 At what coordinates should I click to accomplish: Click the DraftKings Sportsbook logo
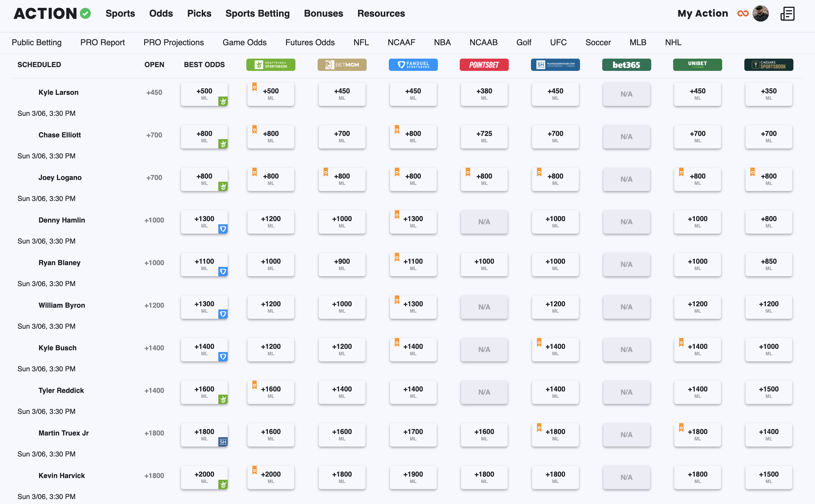[x=271, y=65]
